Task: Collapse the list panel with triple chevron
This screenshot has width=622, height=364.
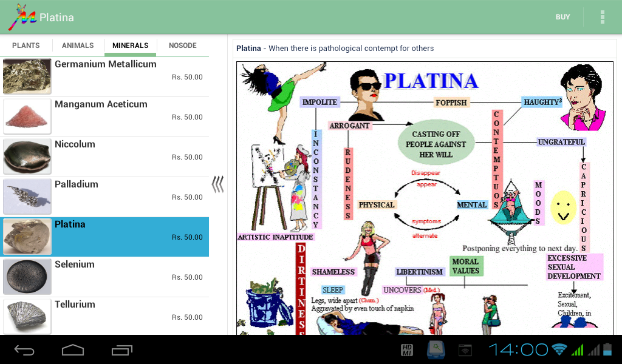Action: pos(217,184)
